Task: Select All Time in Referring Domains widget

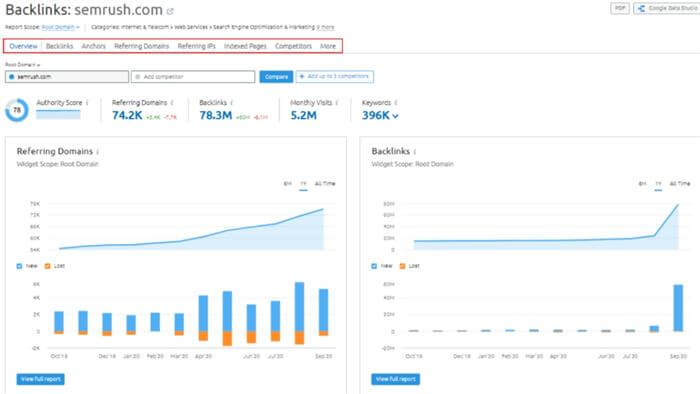Action: point(325,184)
